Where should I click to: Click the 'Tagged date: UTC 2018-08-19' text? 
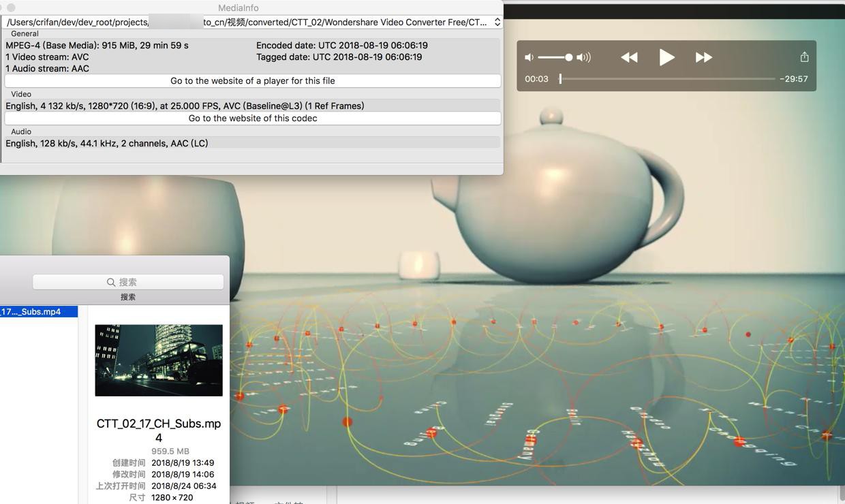point(339,57)
